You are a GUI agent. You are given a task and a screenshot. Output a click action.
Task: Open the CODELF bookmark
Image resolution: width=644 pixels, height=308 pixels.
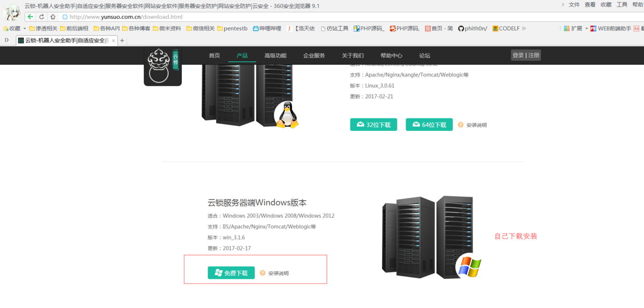[x=506, y=29]
